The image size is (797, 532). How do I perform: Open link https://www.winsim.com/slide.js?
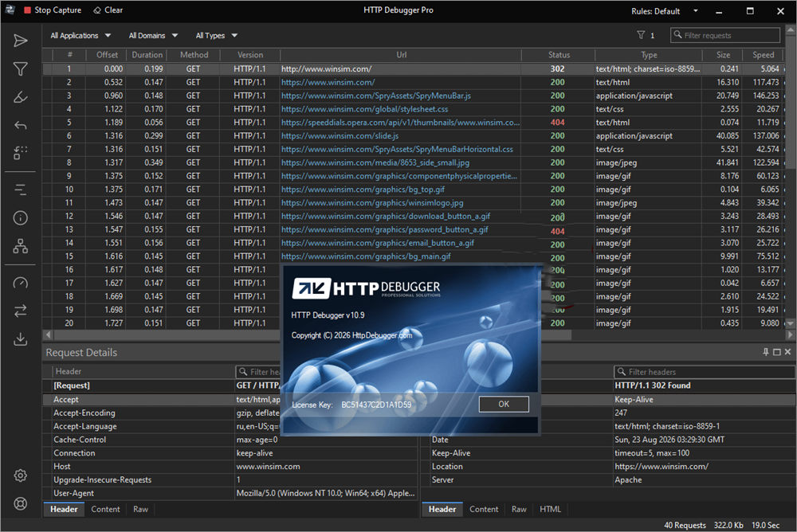coord(340,135)
